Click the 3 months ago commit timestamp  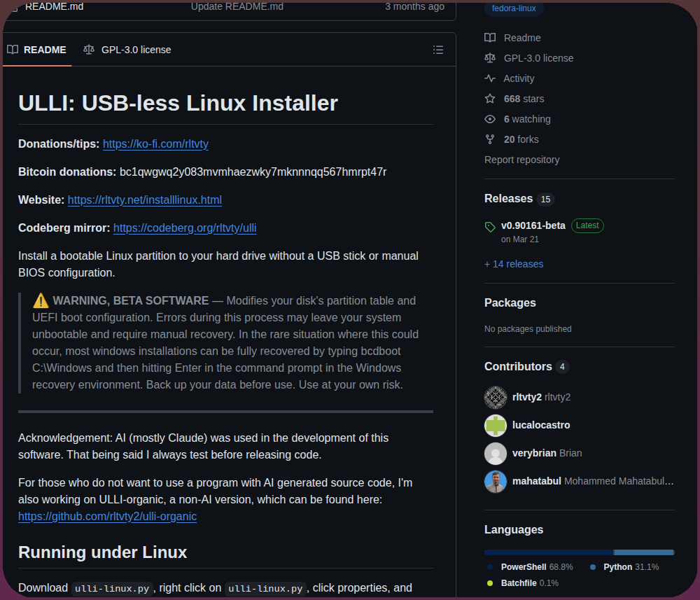(x=414, y=7)
